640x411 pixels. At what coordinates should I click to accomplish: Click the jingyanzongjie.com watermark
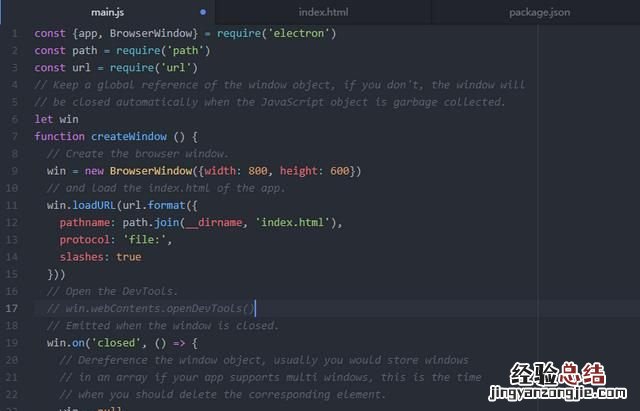coord(558,393)
